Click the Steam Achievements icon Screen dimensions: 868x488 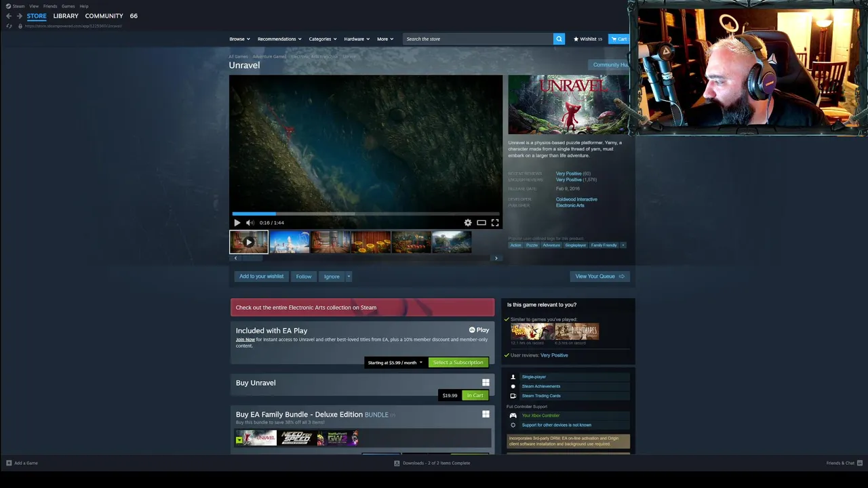point(513,386)
